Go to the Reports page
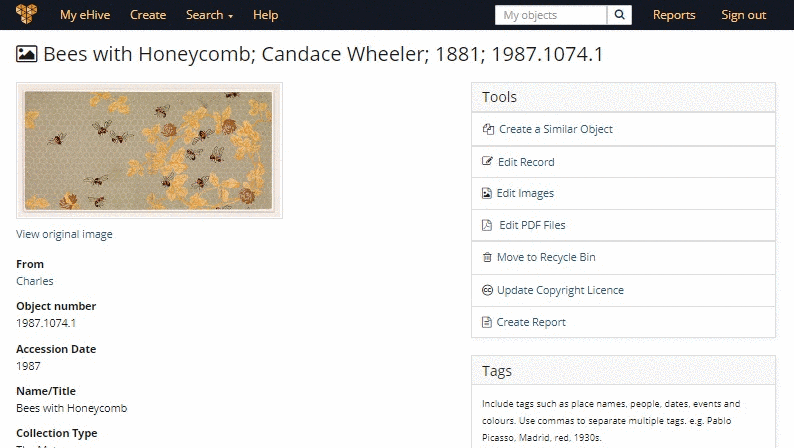This screenshot has height=448, width=794. point(674,15)
